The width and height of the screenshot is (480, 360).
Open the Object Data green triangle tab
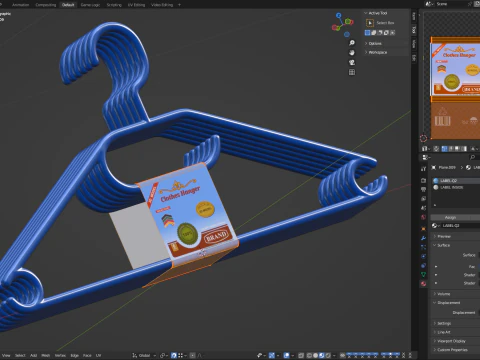[x=423, y=275]
